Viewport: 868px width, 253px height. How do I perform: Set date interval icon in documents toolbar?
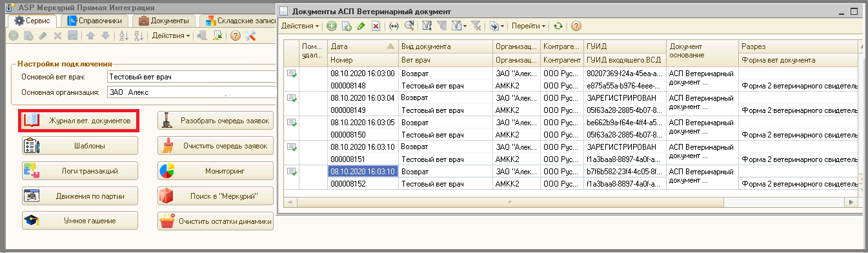point(394,26)
